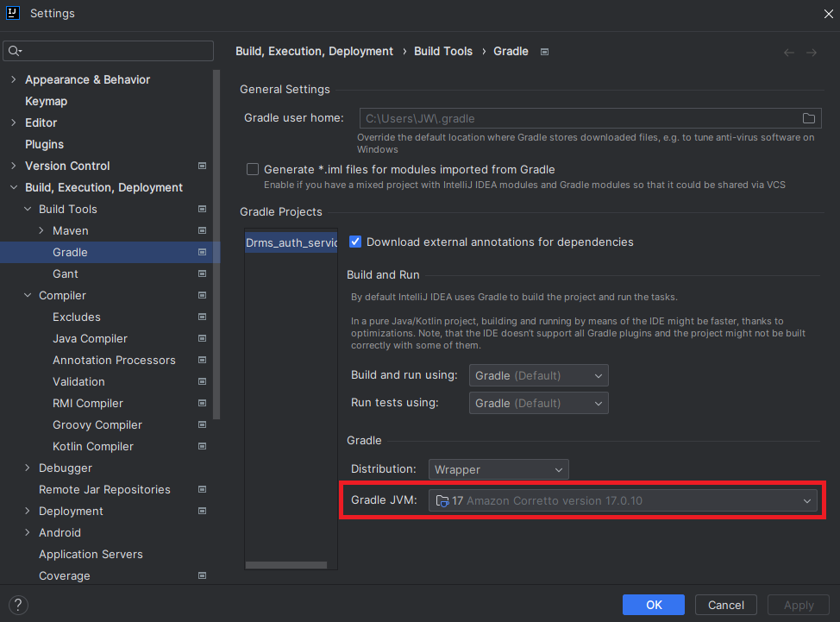
Task: Click Cancel to discard changes
Action: pos(726,605)
